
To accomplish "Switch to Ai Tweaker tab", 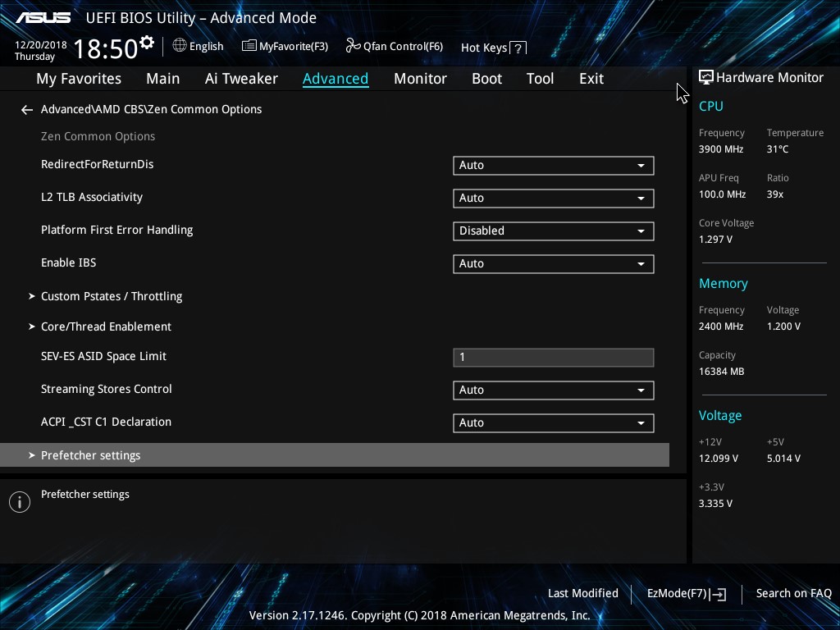I will point(241,79).
